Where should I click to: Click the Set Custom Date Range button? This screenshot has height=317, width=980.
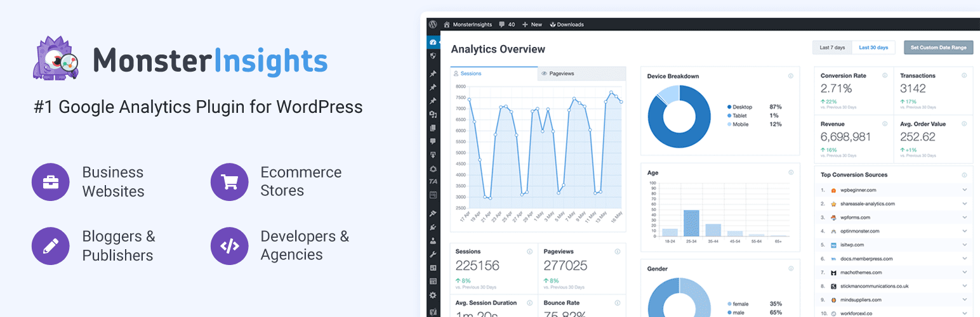(x=938, y=48)
